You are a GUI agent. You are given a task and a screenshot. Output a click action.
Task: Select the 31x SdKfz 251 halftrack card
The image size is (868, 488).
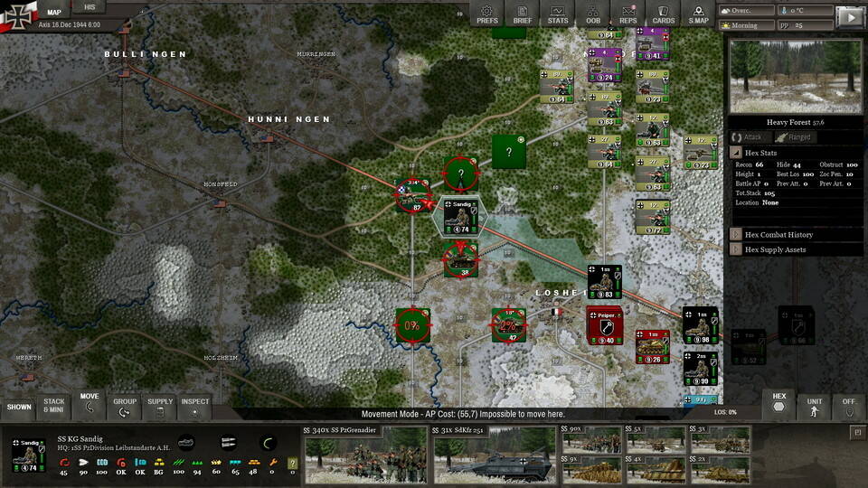click(495, 455)
